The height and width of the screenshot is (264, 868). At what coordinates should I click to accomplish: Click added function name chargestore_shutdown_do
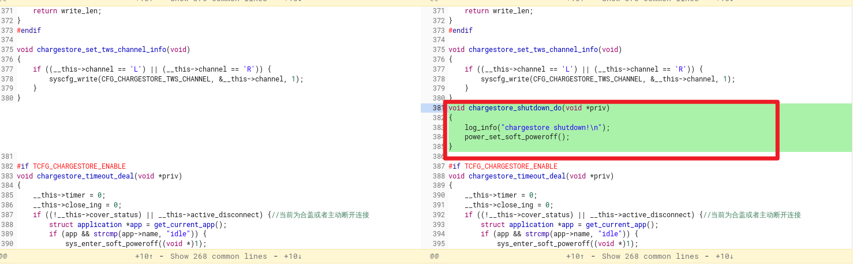point(515,108)
